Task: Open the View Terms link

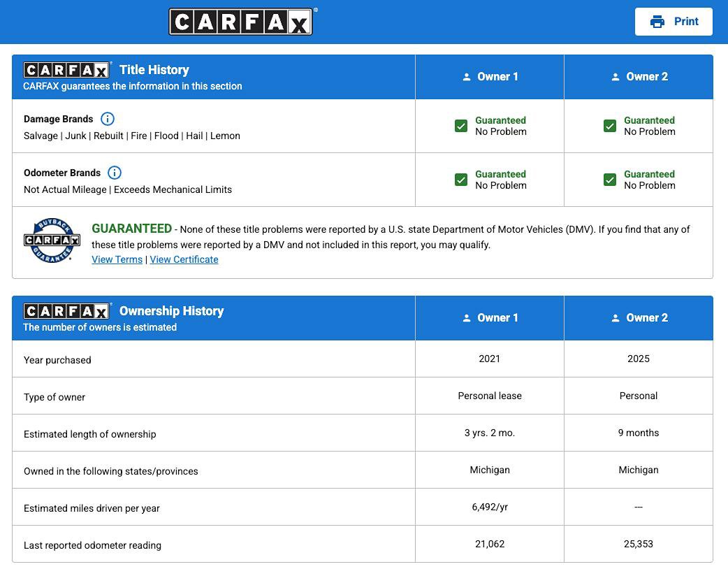Action: point(117,259)
